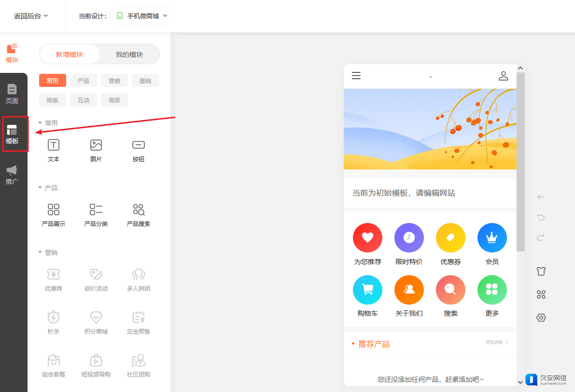Open the 手机微商城 design dropdown
Viewport: 575px width, 392px height.
tap(142, 16)
